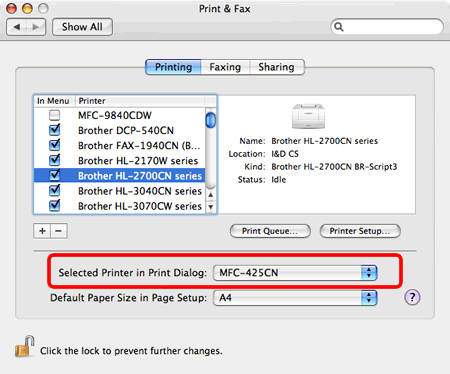Screen dimensions: 450x374
Task: Uncheck Brother HL-3040CN series checkbox
Action: pyautogui.click(x=54, y=191)
